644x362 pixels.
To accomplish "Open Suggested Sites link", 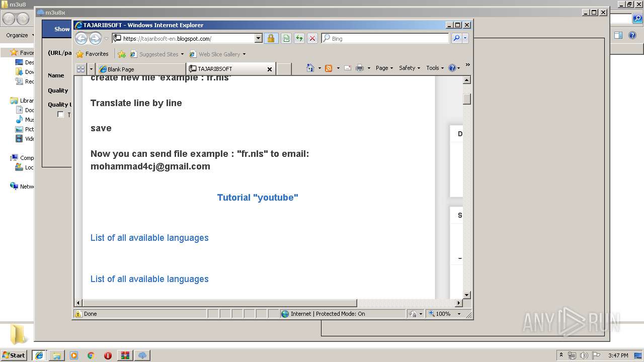I will (157, 54).
